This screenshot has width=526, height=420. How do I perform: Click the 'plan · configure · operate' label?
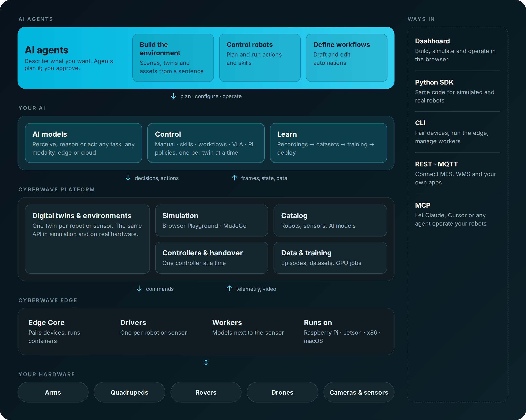point(211,96)
